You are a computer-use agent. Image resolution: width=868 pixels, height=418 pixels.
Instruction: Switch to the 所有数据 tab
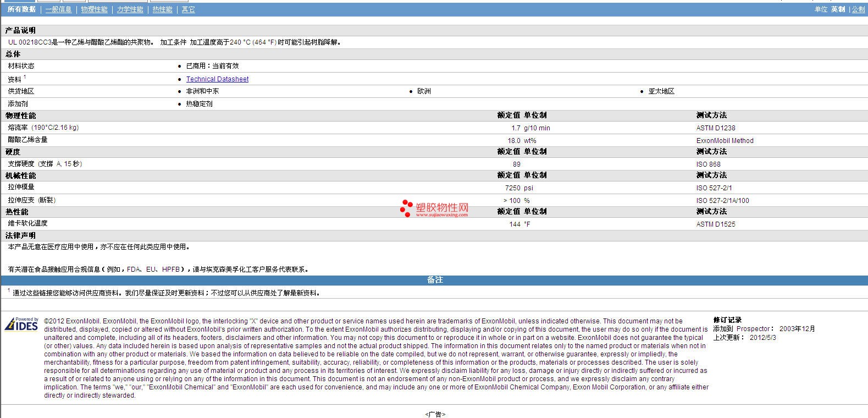coord(21,9)
